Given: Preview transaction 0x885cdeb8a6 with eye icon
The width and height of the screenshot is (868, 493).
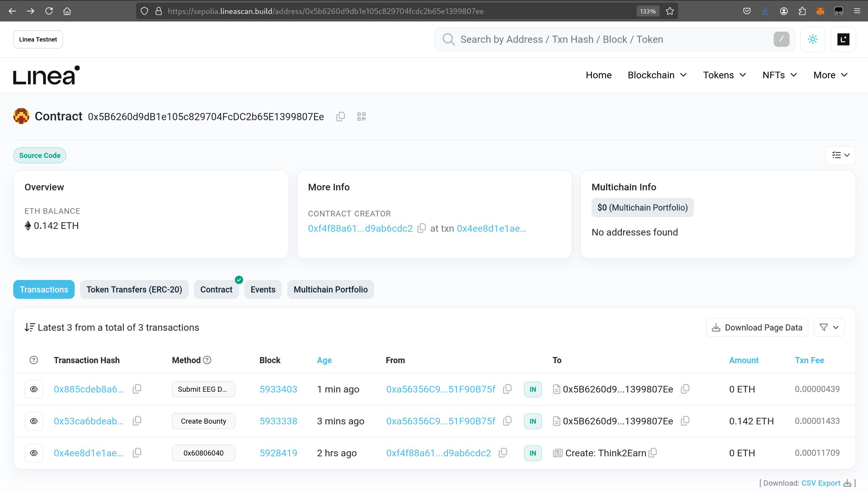Looking at the screenshot, I should (34, 389).
